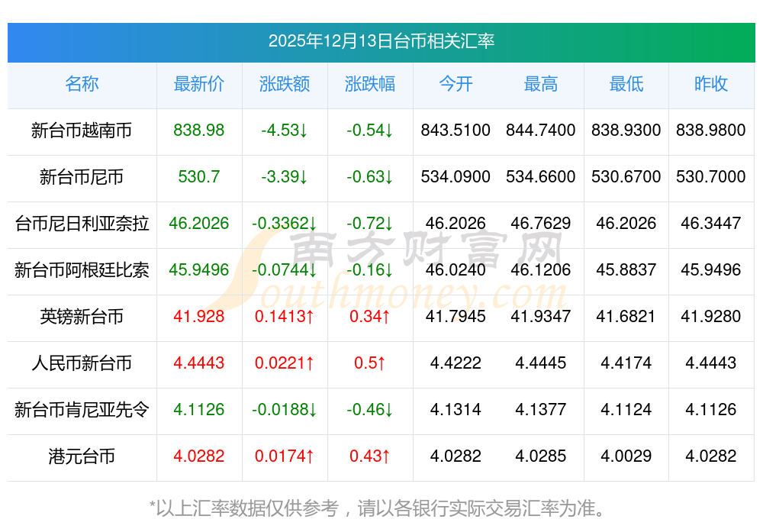Image resolution: width=763 pixels, height=532 pixels.
Task: Click opening price 46.0240
Action: 456,269
